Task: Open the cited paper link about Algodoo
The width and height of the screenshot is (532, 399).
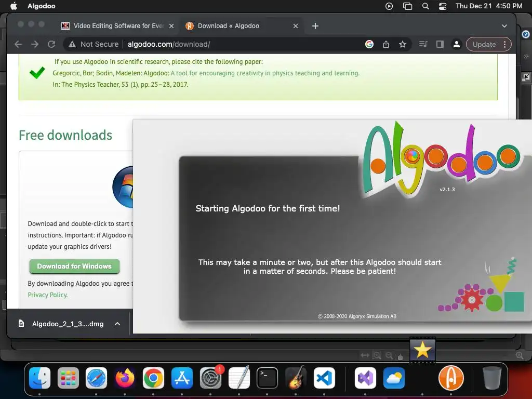Action: (265, 73)
